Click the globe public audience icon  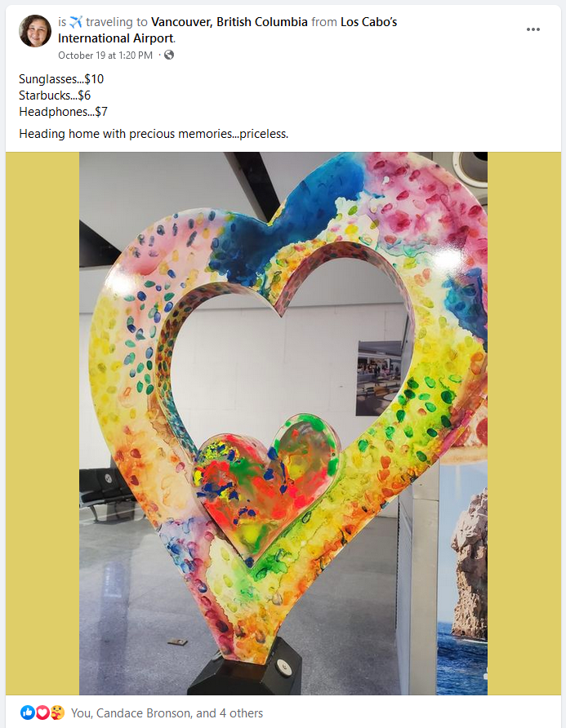coord(169,55)
